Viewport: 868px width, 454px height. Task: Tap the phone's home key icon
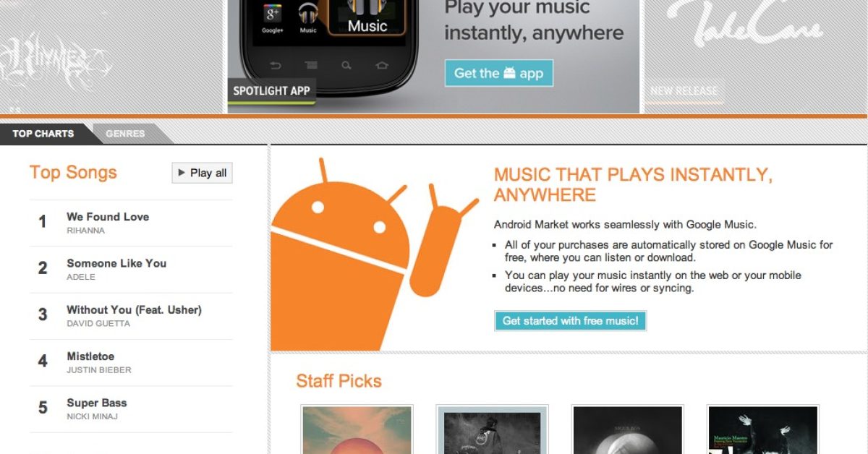(x=381, y=66)
